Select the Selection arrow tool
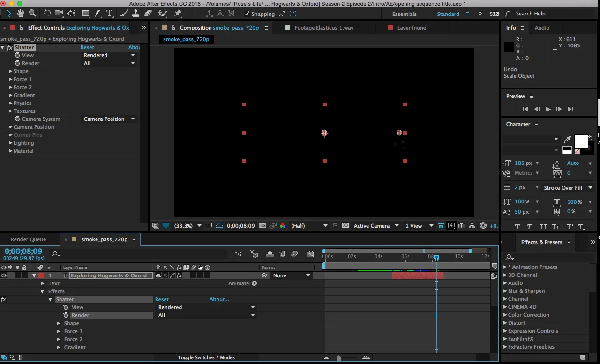Viewport: 600px width, 364px height. pos(8,13)
